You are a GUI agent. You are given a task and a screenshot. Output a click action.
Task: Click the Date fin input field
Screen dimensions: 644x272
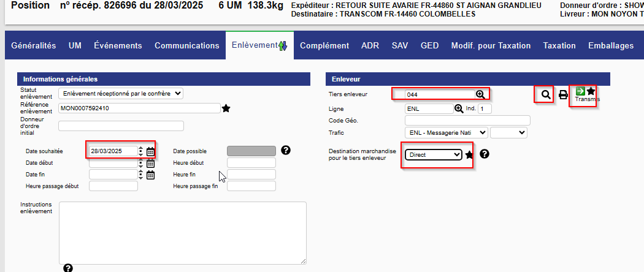tap(113, 175)
